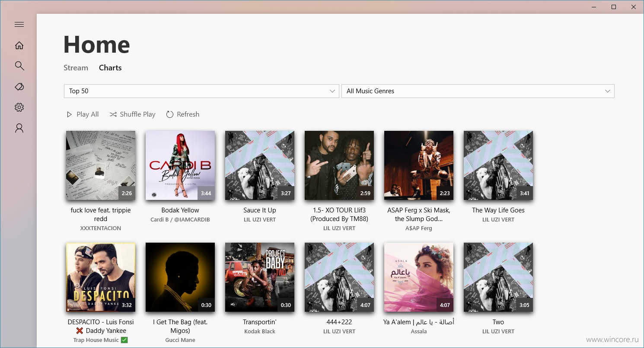
Task: Click The Way Life Goes title
Action: pyautogui.click(x=498, y=210)
